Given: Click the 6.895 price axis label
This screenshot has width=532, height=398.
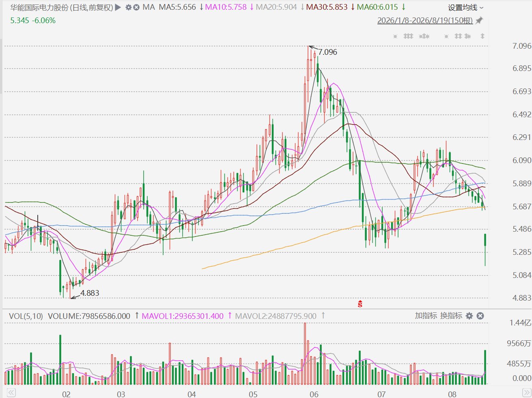Looking at the screenshot, I should [x=522, y=68].
